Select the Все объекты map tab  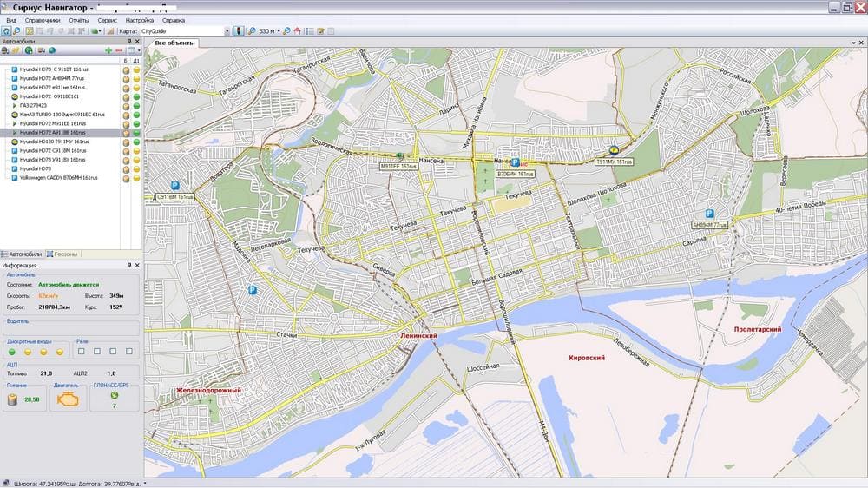172,43
